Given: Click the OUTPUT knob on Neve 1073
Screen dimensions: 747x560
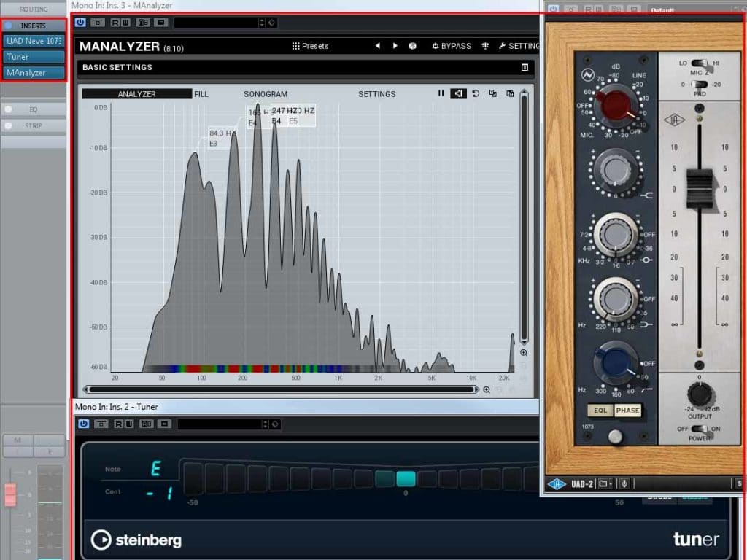Looking at the screenshot, I should tap(700, 394).
